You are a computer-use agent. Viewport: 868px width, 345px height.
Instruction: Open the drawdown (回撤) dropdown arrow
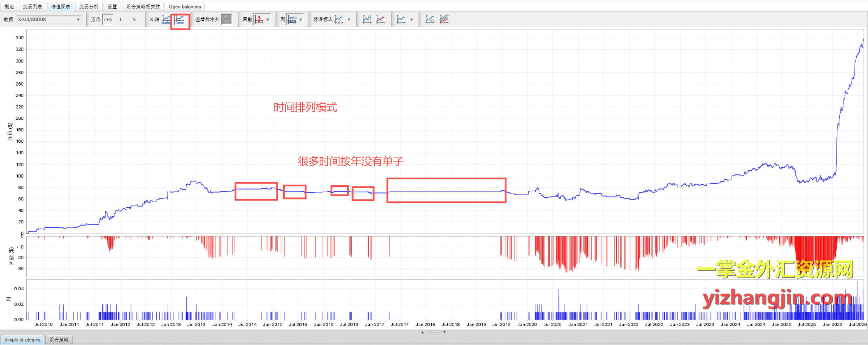(x=268, y=19)
